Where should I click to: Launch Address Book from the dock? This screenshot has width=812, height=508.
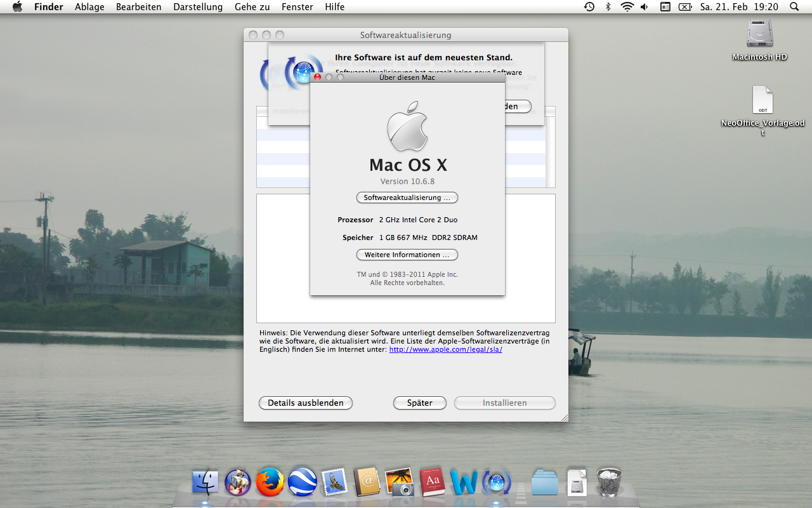coord(367,483)
